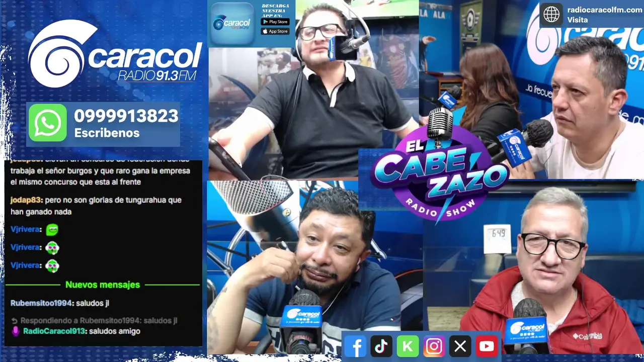The image size is (644, 362).
Task: Tap the Play Store badge
Action: coord(275,22)
